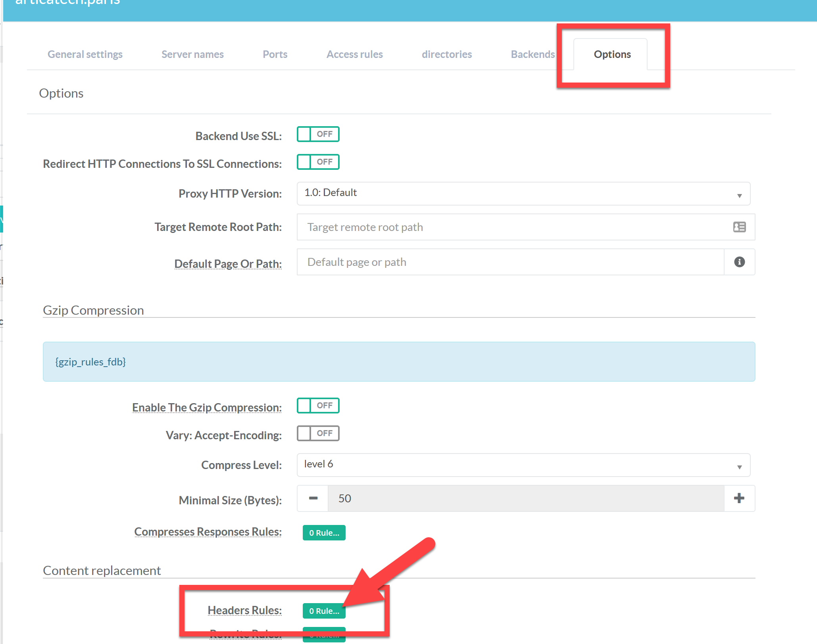
Task: Go to the Ports tab
Action: (275, 54)
